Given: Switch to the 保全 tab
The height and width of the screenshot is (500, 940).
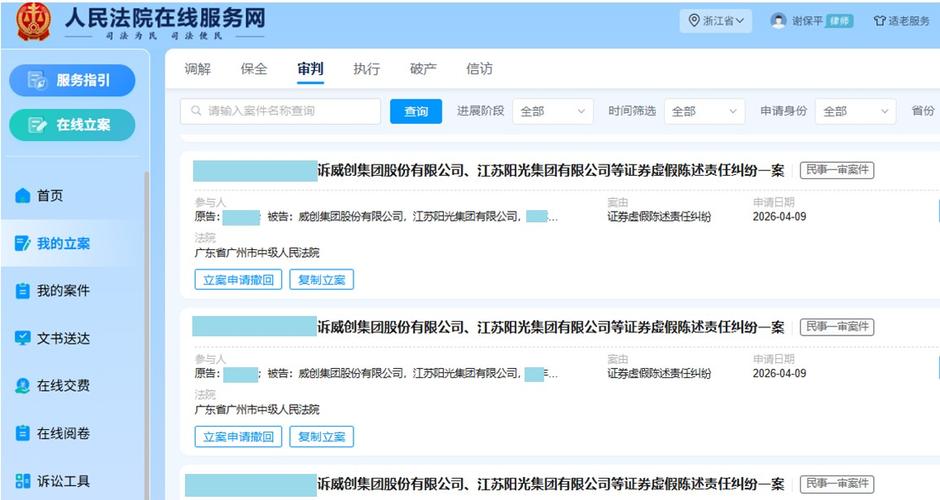Looking at the screenshot, I should (x=254, y=69).
